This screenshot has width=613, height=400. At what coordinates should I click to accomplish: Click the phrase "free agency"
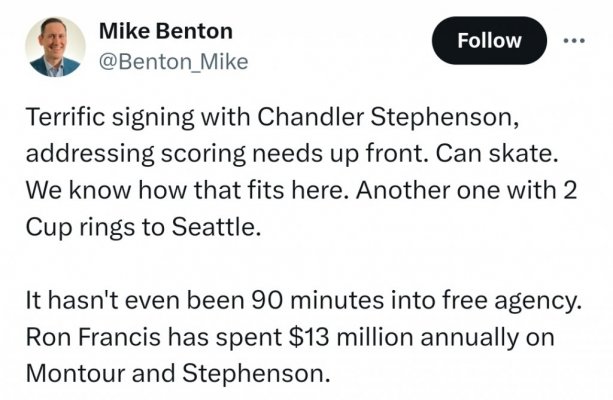[x=509, y=301]
